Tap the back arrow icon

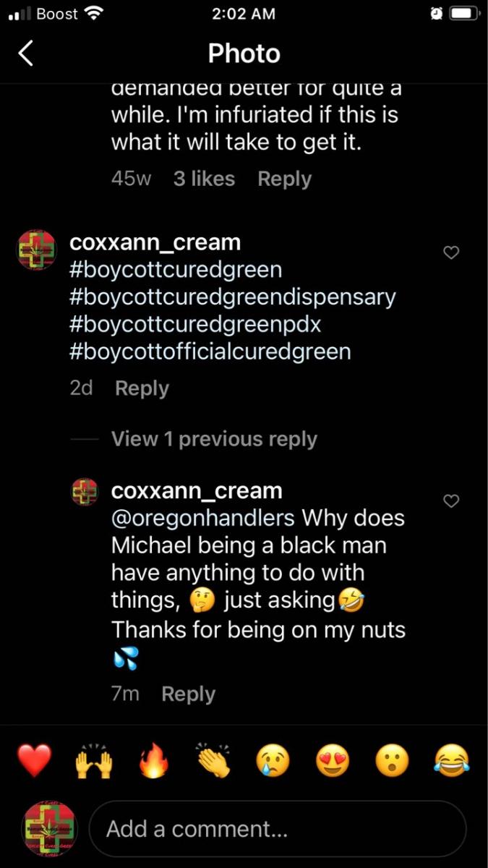coord(26,54)
